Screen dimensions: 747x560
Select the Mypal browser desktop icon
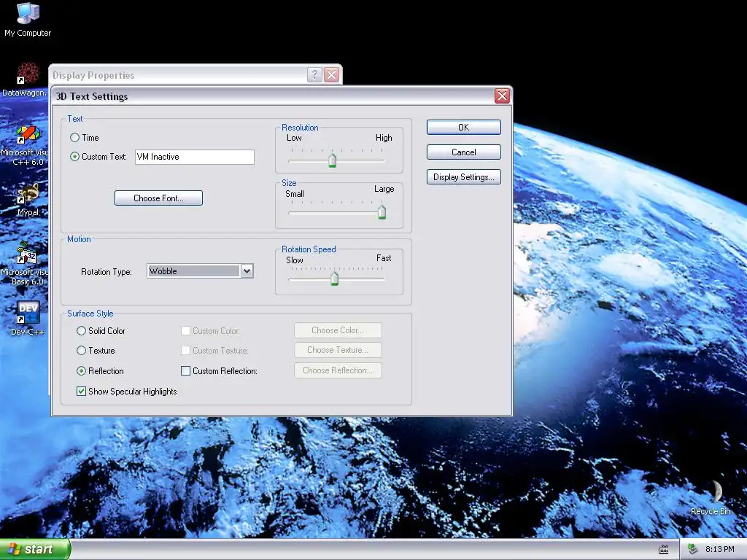tap(28, 199)
